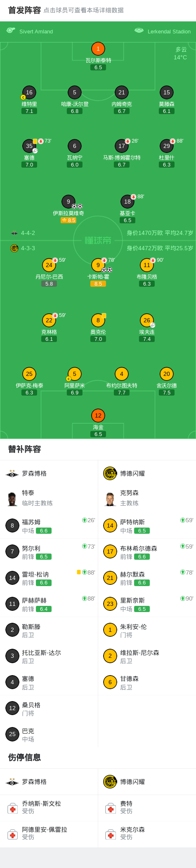Click the 4-3-3 formation team badge
The width and height of the screenshot is (196, 868).
pos(14,248)
